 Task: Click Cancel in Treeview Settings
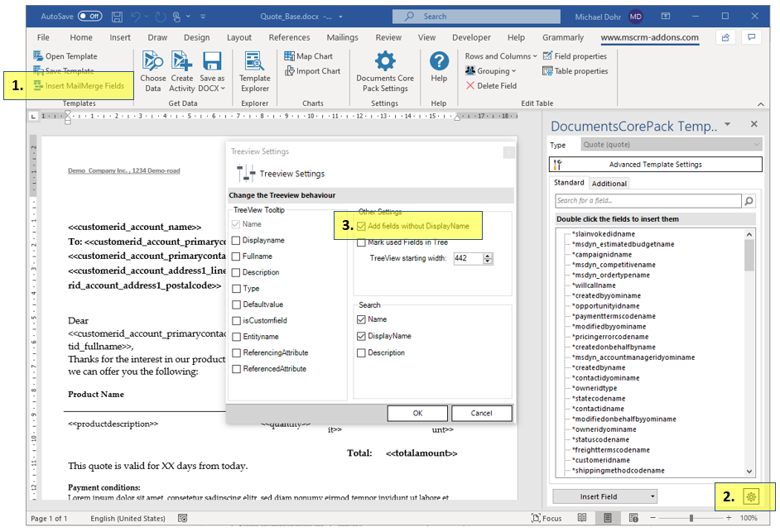tap(481, 413)
